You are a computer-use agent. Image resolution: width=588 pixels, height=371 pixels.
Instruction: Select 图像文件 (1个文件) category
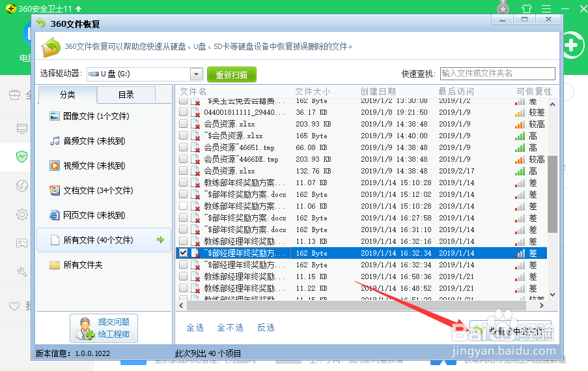pyautogui.click(x=104, y=116)
